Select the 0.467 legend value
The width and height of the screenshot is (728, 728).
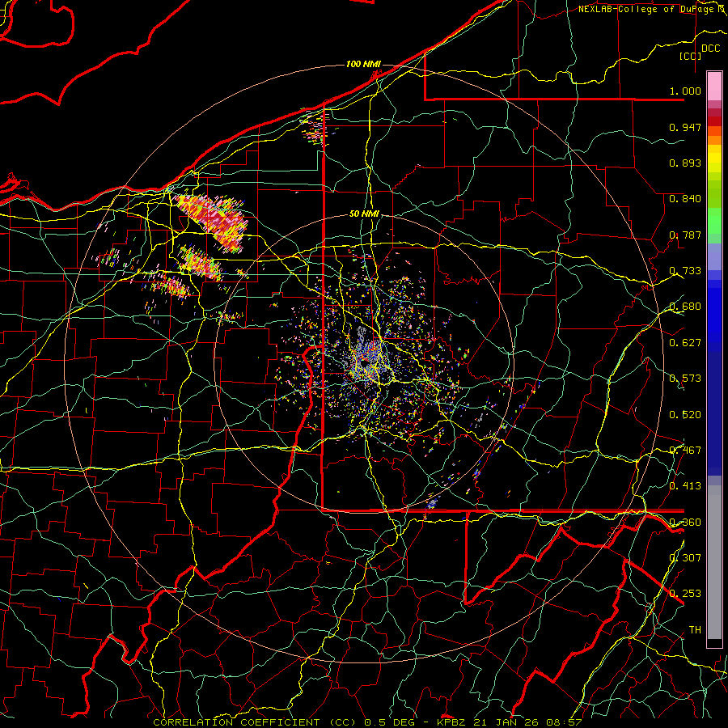point(685,451)
